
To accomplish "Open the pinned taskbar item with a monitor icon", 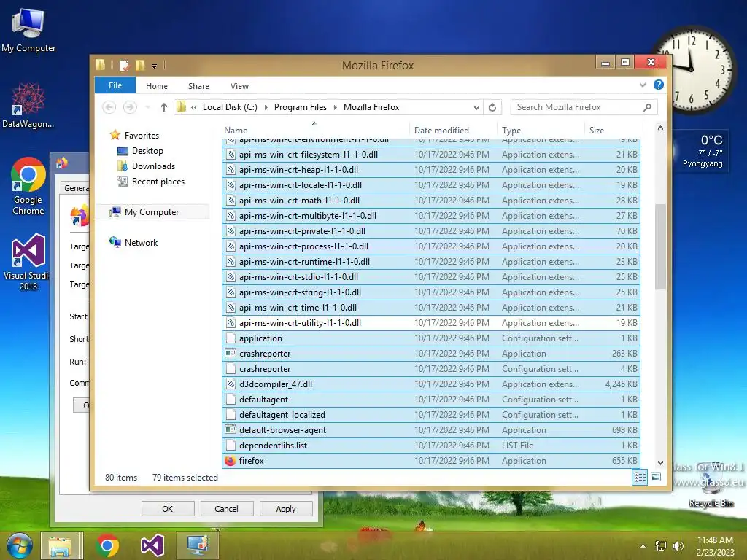I will pos(197,545).
